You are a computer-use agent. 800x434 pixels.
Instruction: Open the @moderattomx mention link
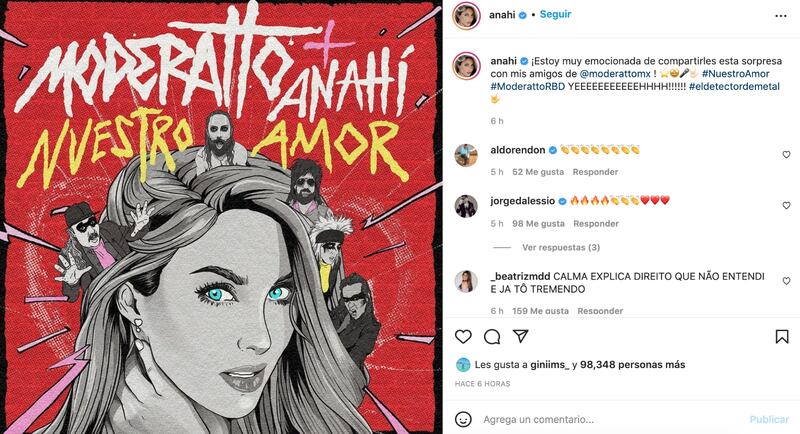point(615,74)
